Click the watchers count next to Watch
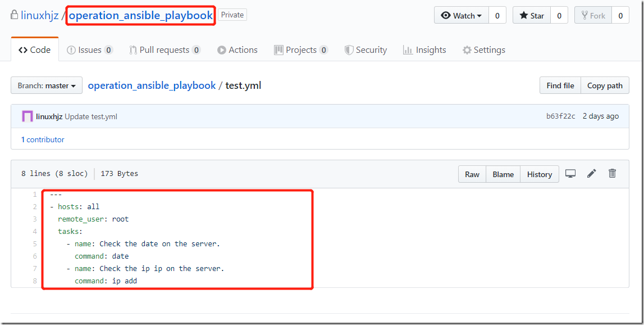This screenshot has width=644, height=325. (497, 16)
